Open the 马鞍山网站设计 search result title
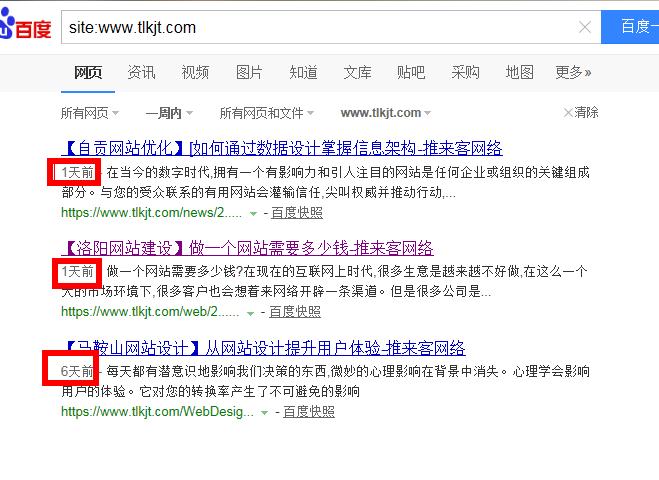 click(x=263, y=348)
